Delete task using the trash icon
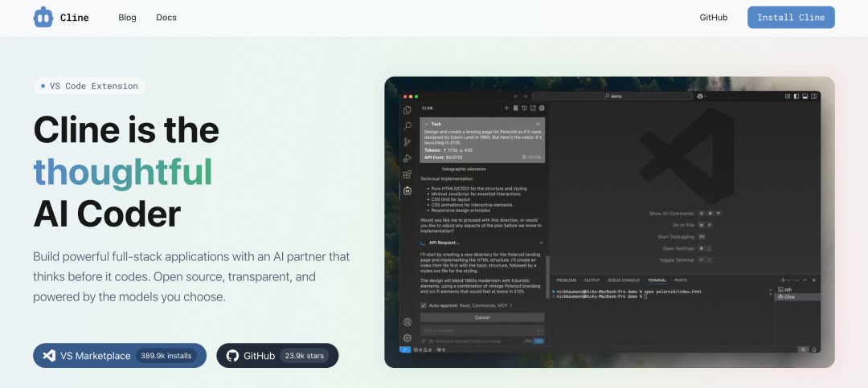This screenshot has width=868, height=388. (x=524, y=157)
